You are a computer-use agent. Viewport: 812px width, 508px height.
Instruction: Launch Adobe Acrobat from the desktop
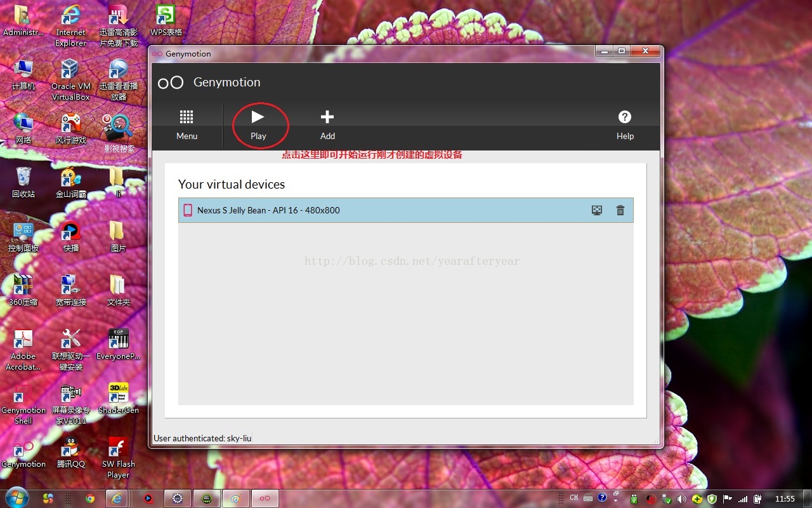point(23,350)
